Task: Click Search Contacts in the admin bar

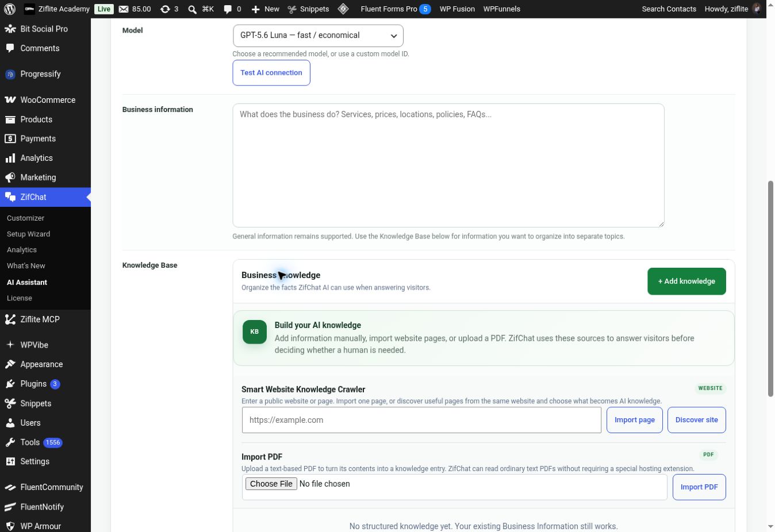Action: click(669, 9)
